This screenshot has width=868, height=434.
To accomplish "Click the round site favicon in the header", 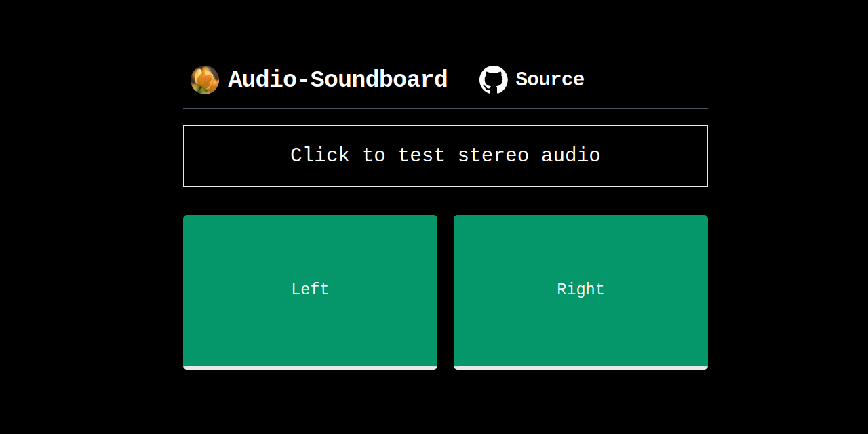I will pos(204,79).
